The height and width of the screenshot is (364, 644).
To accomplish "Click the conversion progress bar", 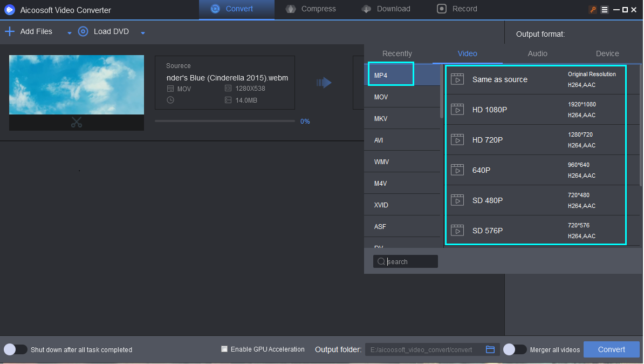I will pos(225,121).
